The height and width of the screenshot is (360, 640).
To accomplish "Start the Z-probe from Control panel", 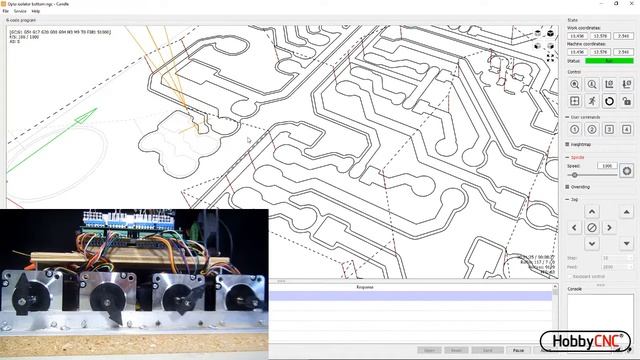I will coord(592,84).
